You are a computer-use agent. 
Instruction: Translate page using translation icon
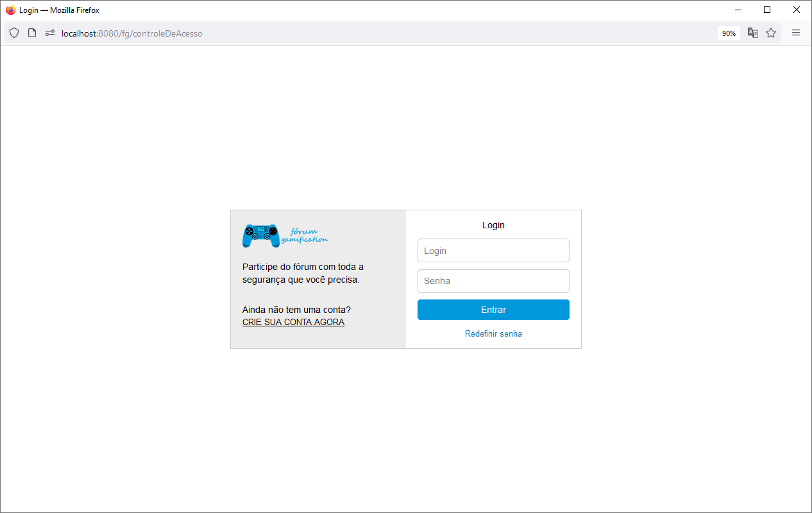(x=753, y=33)
